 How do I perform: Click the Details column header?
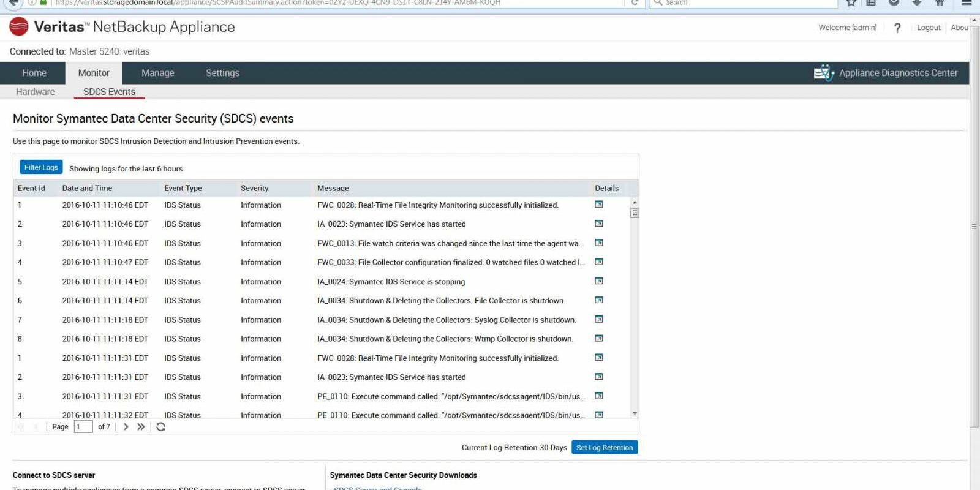[x=607, y=188]
